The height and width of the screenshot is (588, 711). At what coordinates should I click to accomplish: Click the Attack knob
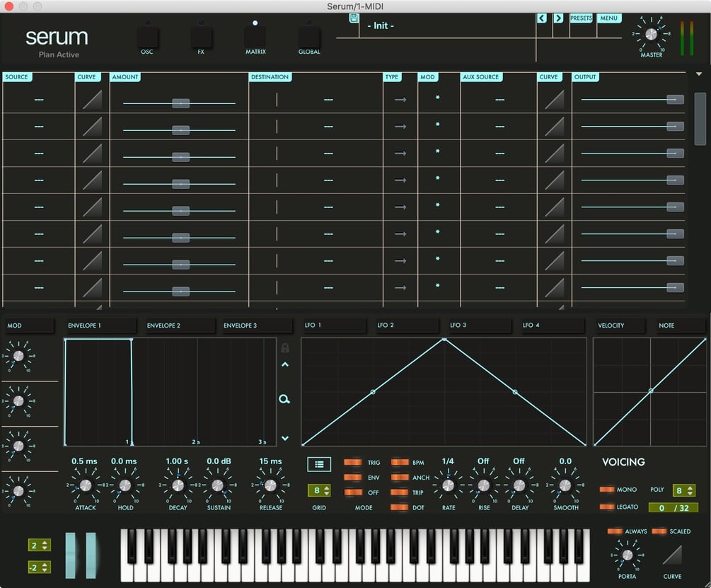pyautogui.click(x=85, y=485)
